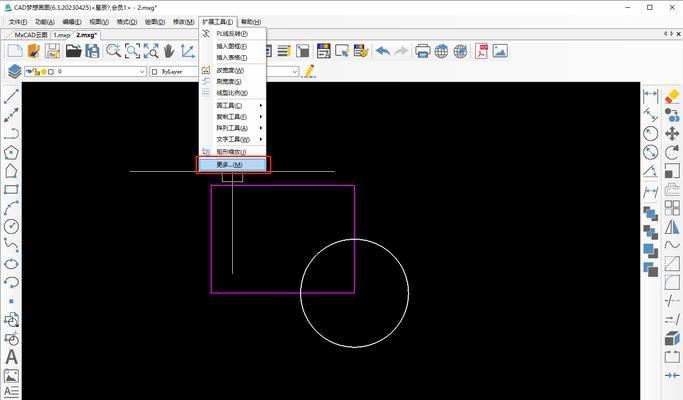Select the single-line Text A tool
The height and width of the screenshot is (400, 683).
[11, 357]
